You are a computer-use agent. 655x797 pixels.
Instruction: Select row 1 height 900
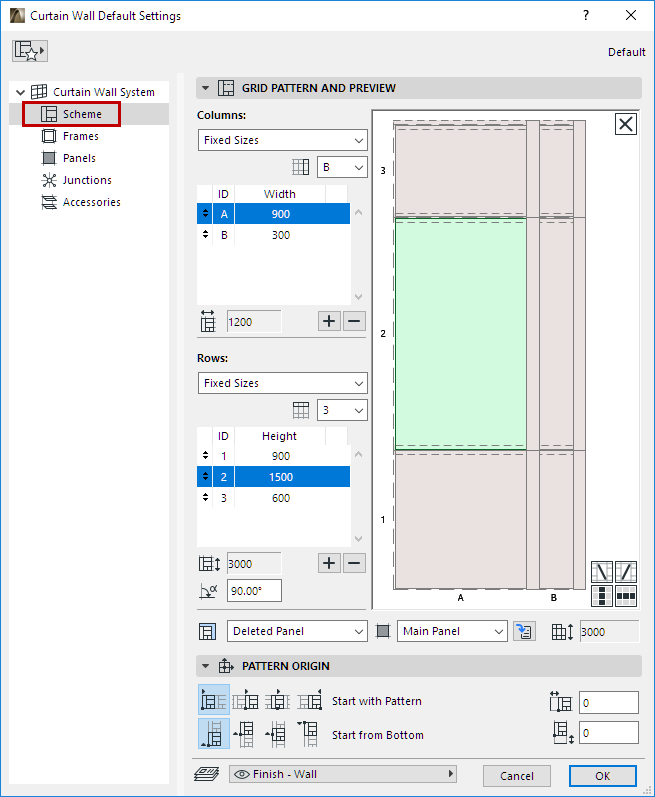273,456
